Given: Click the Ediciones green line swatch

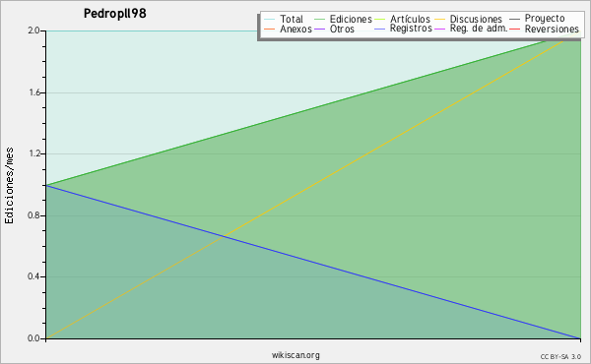Looking at the screenshot, I should tap(319, 20).
